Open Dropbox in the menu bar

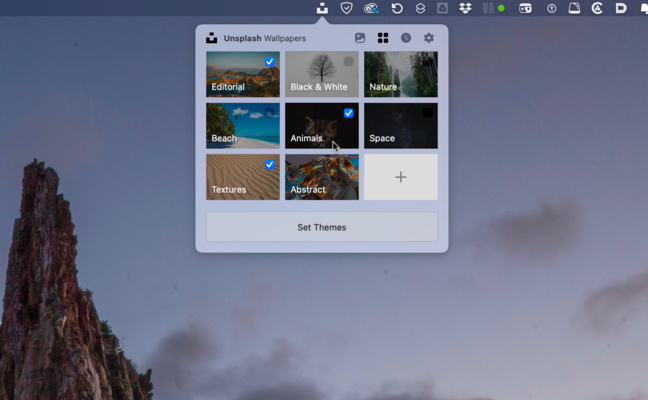465,8
